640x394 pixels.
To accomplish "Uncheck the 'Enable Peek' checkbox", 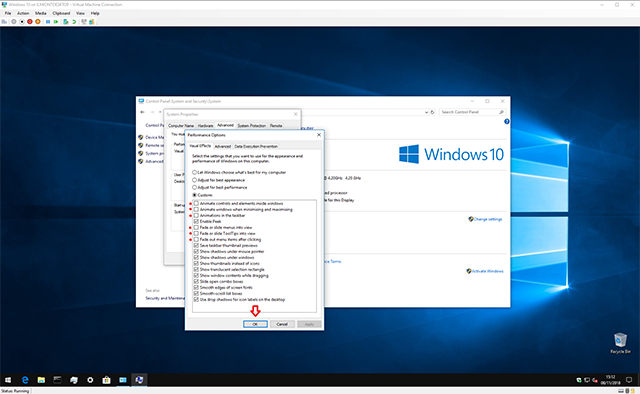I will [196, 221].
